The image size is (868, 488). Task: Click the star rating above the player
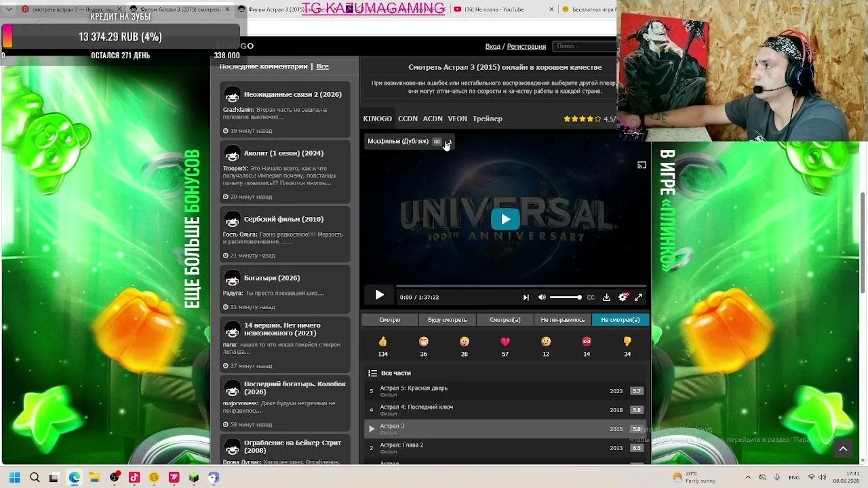tap(582, 119)
